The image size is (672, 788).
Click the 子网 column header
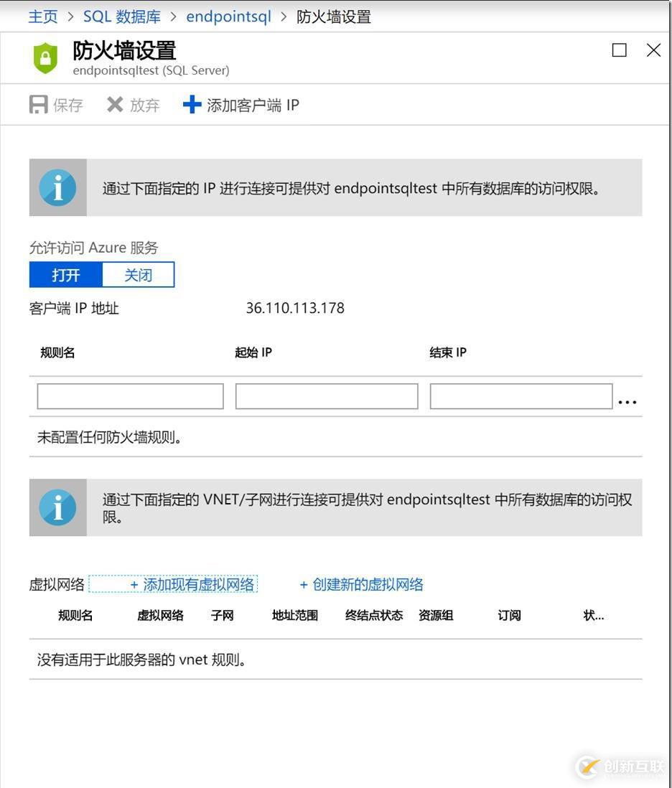[222, 615]
